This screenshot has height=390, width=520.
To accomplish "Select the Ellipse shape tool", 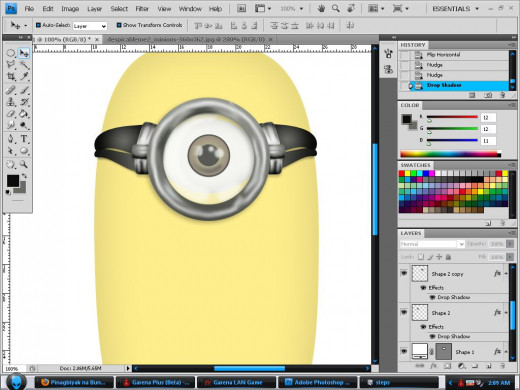I will point(24,151).
